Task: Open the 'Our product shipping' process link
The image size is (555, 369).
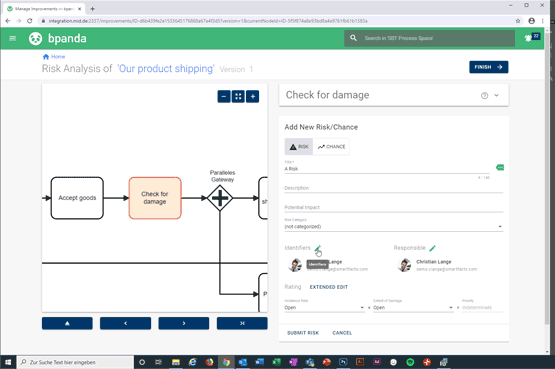Action: click(166, 69)
